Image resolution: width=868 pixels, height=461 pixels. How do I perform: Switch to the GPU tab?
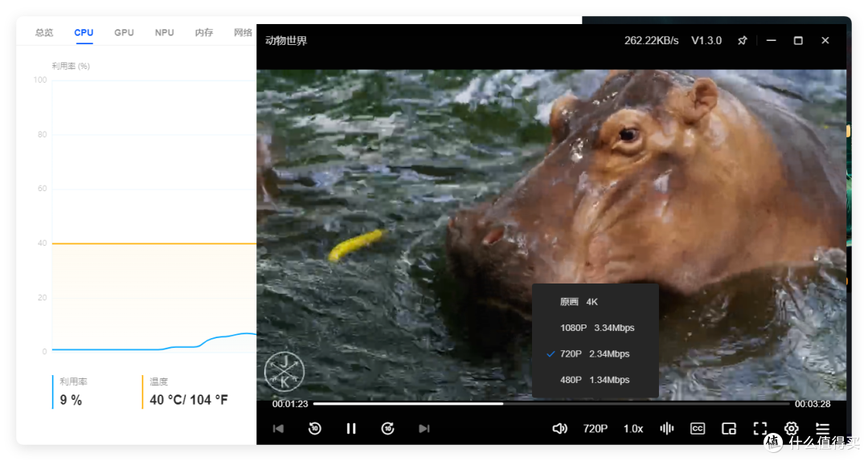tap(124, 33)
